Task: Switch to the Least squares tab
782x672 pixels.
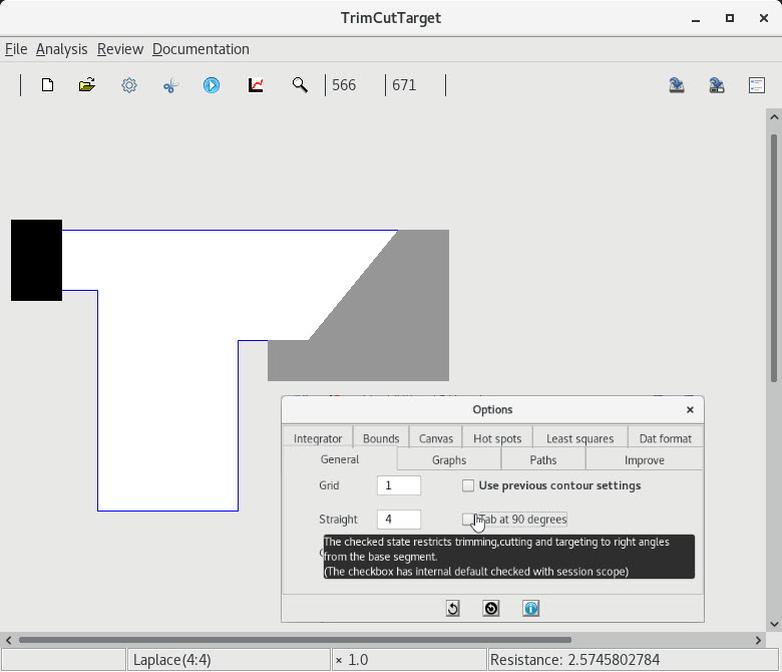Action: 579,438
